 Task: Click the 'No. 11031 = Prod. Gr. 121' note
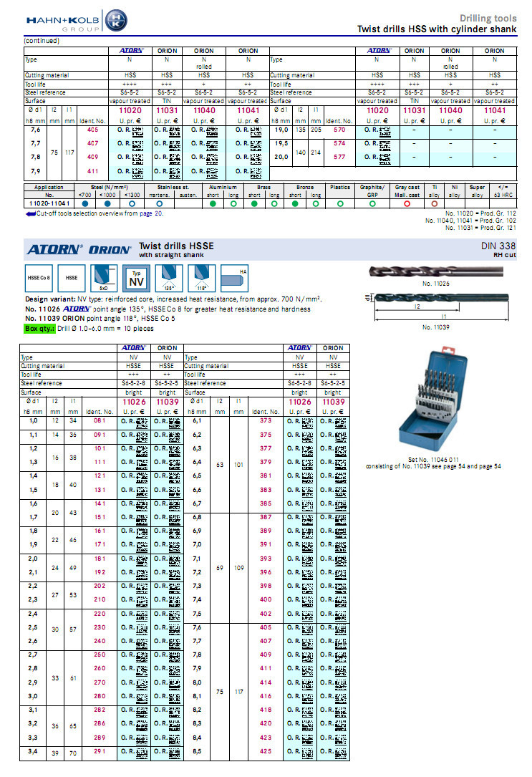(480, 228)
